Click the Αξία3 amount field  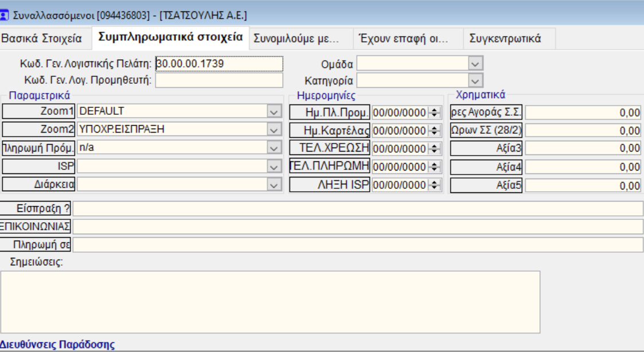[583, 149]
